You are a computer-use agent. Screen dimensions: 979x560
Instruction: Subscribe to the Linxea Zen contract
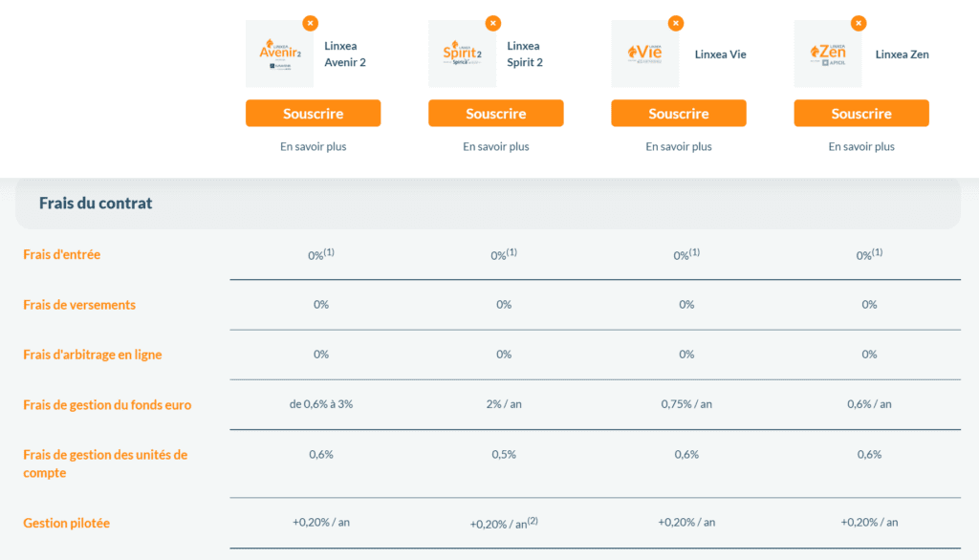click(861, 114)
